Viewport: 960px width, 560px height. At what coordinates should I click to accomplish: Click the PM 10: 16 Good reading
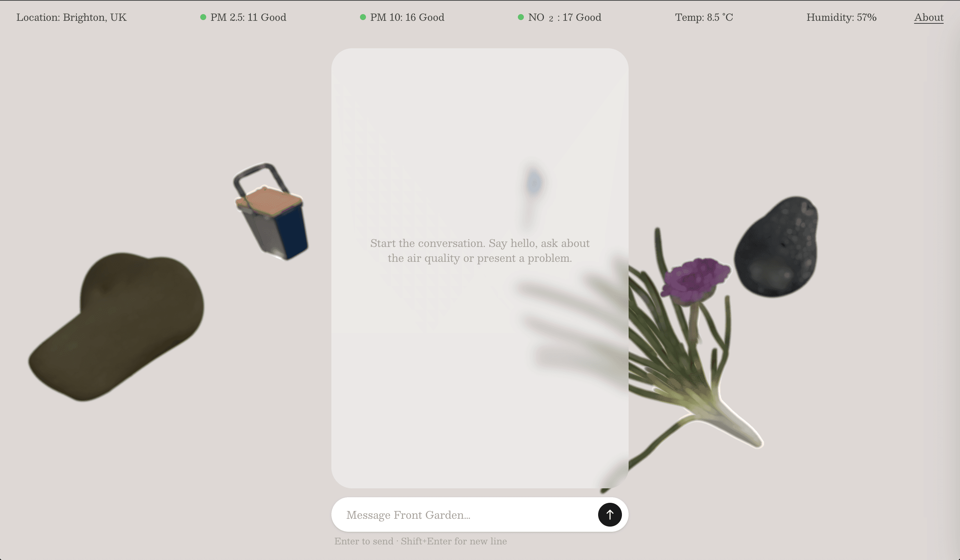407,17
